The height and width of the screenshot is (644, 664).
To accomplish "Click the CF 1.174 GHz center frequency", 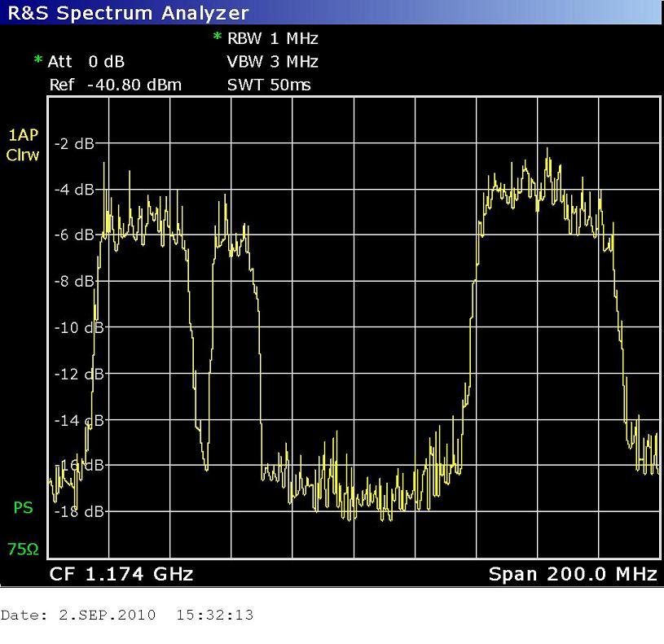I will (x=121, y=574).
